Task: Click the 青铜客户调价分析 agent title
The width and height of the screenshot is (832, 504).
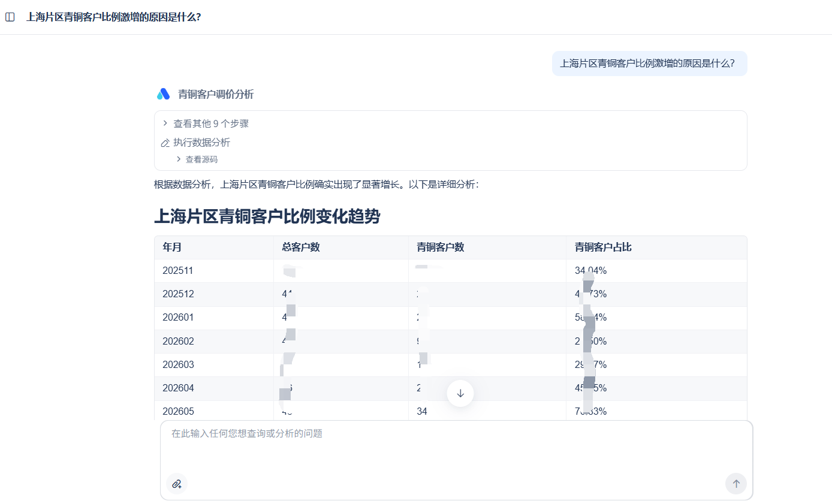Action: 216,94
